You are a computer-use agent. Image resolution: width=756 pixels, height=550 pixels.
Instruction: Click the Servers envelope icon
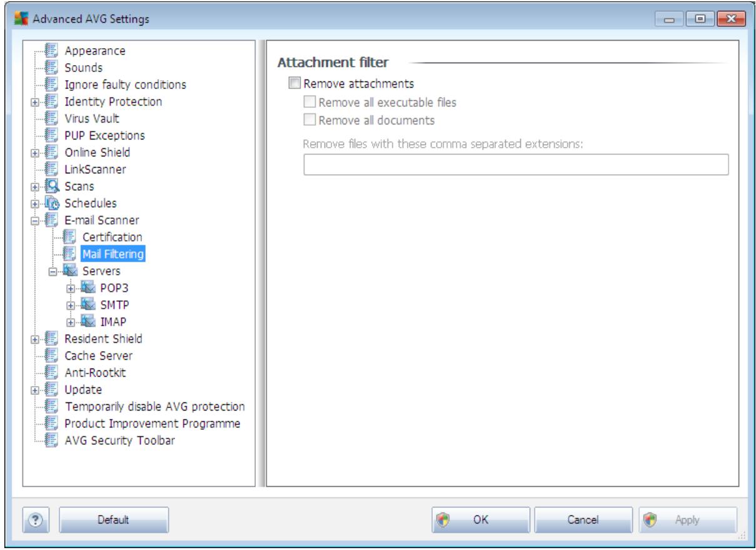pyautogui.click(x=71, y=271)
